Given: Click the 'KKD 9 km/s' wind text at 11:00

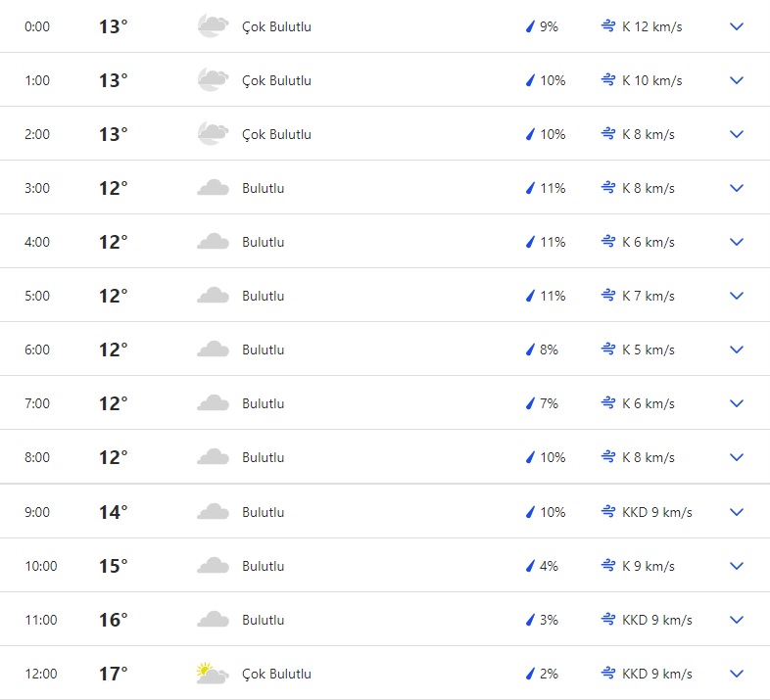Looking at the screenshot, I should pyautogui.click(x=656, y=620).
